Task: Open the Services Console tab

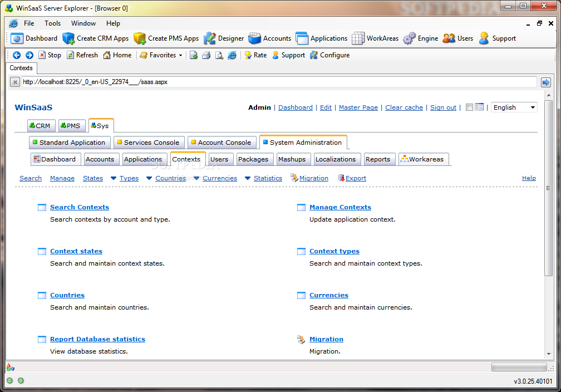Action: [x=149, y=143]
